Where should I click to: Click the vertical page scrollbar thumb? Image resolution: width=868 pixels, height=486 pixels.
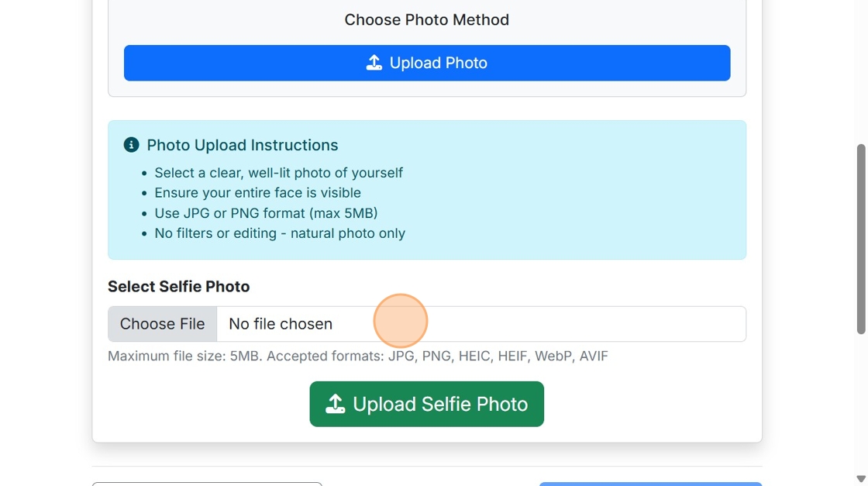pos(860,239)
